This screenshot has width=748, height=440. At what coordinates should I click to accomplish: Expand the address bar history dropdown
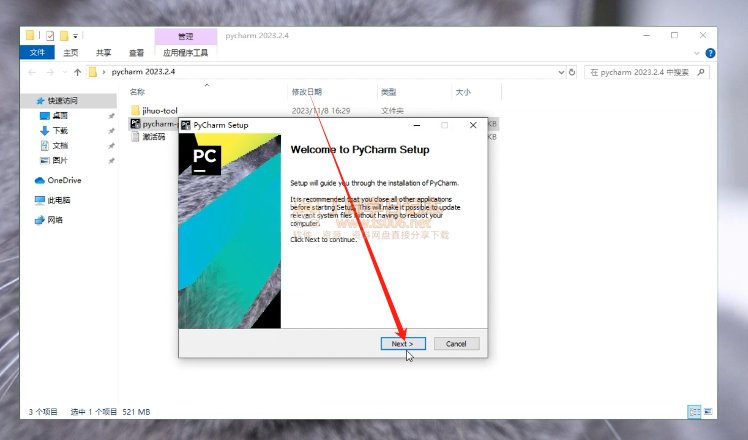561,73
